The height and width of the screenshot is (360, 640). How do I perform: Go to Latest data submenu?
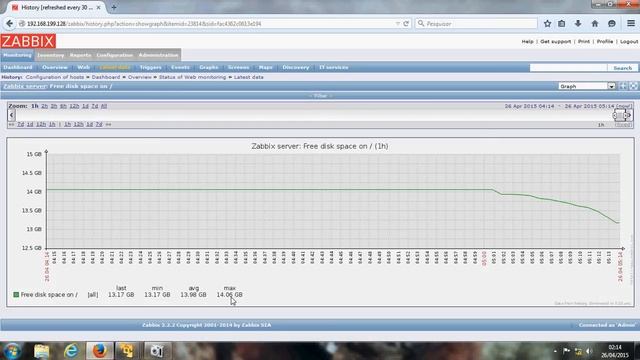115,67
